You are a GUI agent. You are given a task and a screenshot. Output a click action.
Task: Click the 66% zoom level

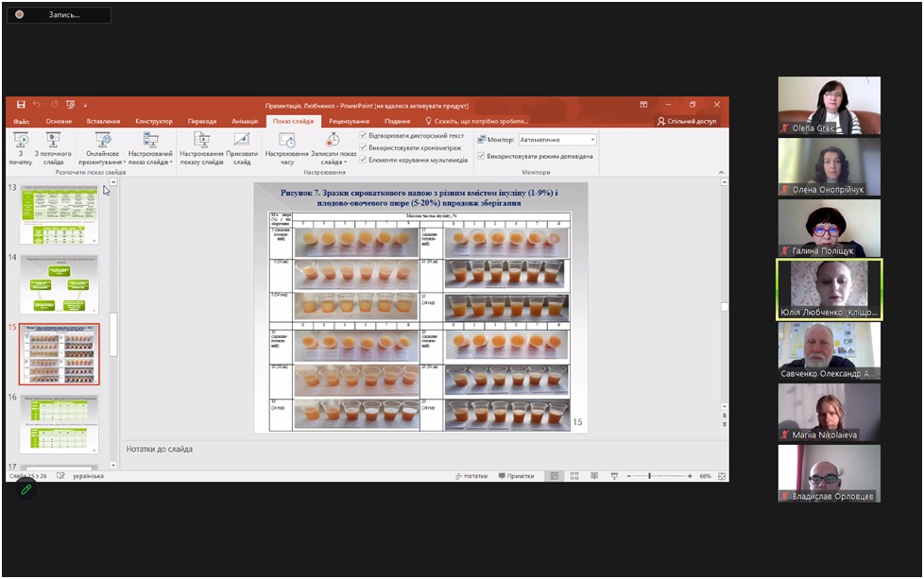tap(706, 476)
